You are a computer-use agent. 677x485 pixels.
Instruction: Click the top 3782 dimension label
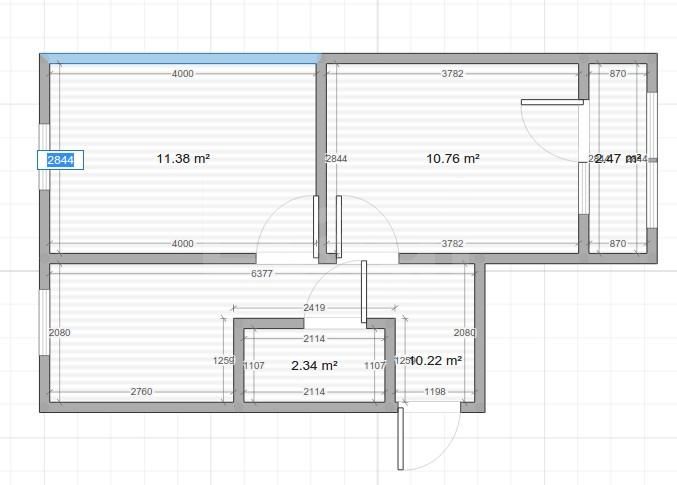pos(452,73)
